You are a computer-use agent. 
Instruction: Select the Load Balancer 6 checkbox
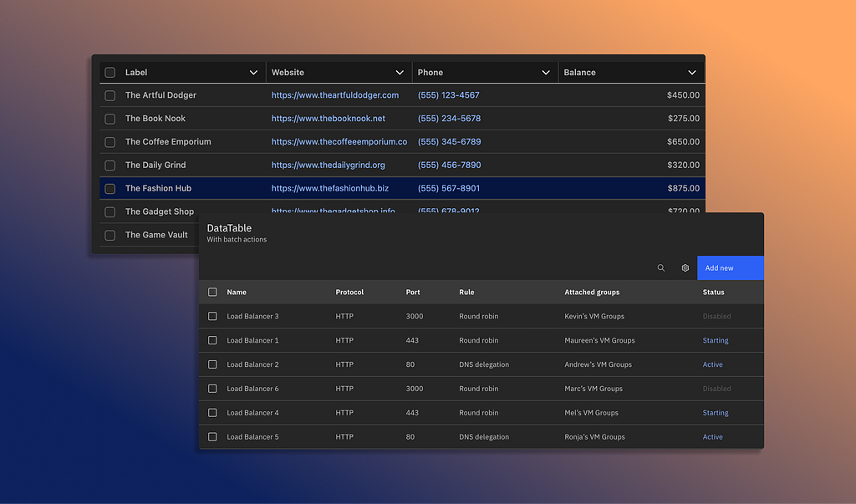click(x=212, y=389)
